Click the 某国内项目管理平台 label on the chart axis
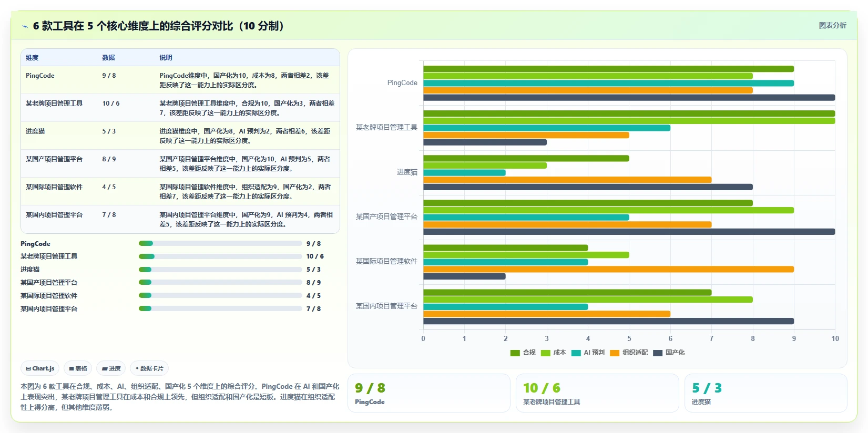This screenshot has height=433, width=868. click(386, 306)
